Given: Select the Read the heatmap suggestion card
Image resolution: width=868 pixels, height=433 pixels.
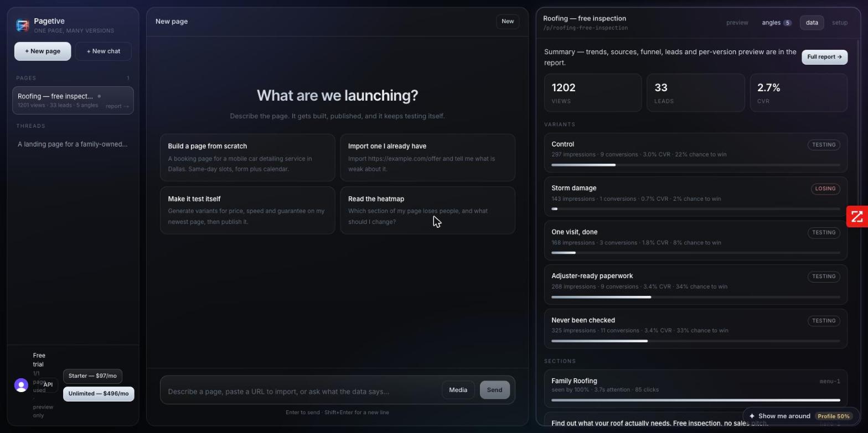Looking at the screenshot, I should click(427, 210).
